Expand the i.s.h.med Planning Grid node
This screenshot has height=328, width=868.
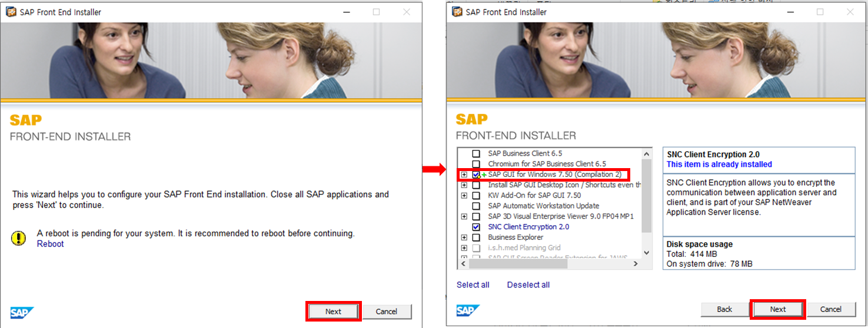click(x=464, y=248)
